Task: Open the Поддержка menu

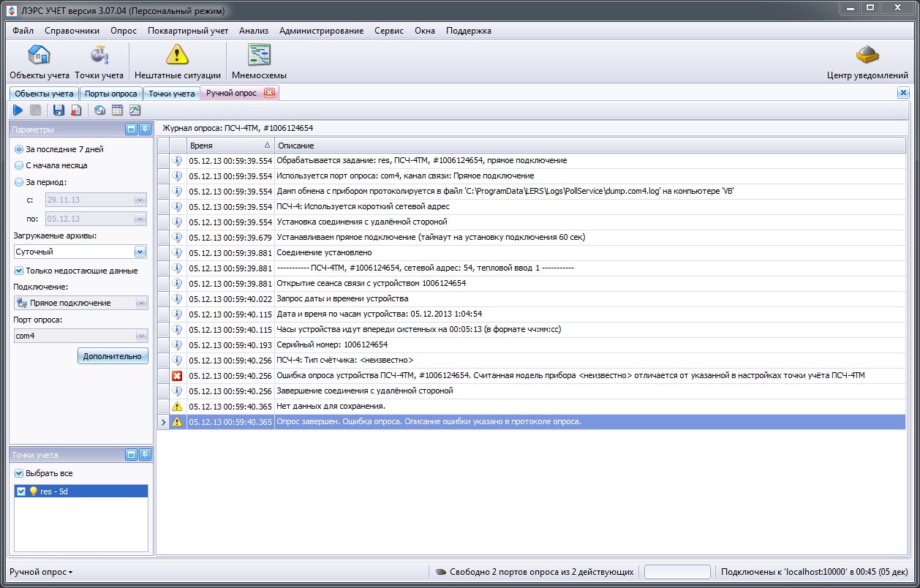Action: pyautogui.click(x=469, y=31)
